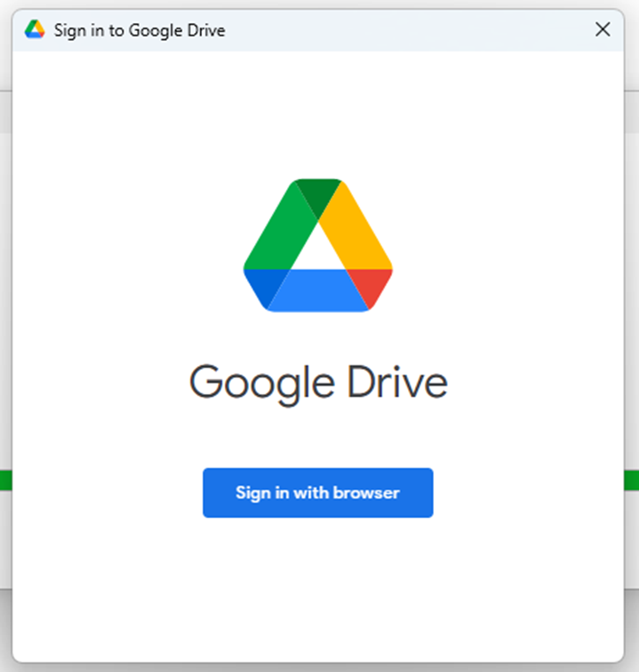Click the large Google Drive logo
The width and height of the screenshot is (639, 672).
click(318, 245)
